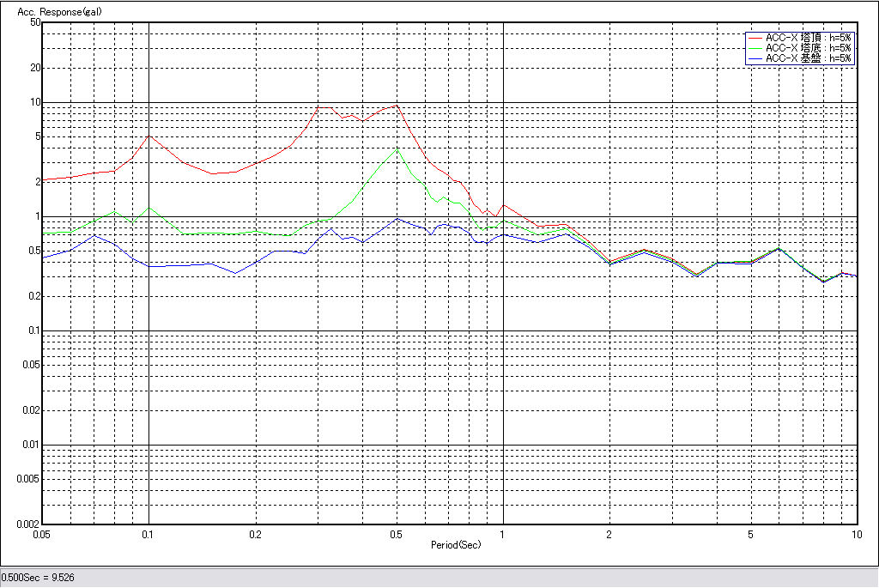This screenshot has width=879, height=588.
Task: Click the y-axis tick label 50
Action: click(35, 22)
